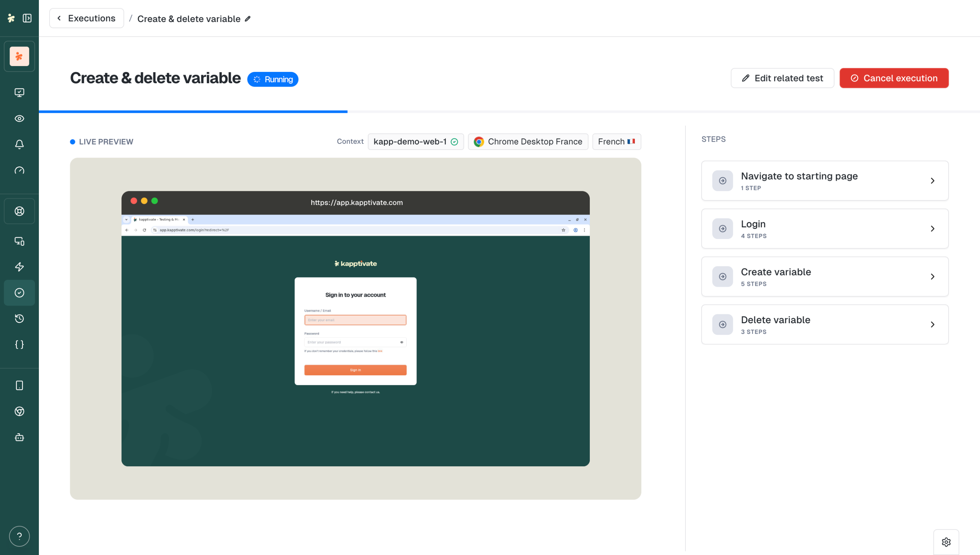The width and height of the screenshot is (980, 555).
Task: Click the Running status badge
Action: pyautogui.click(x=273, y=79)
